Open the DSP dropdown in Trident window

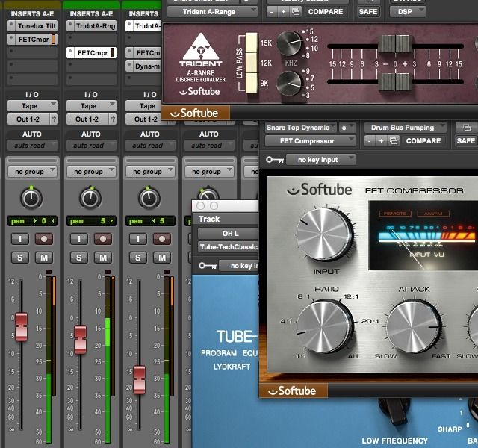point(408,12)
